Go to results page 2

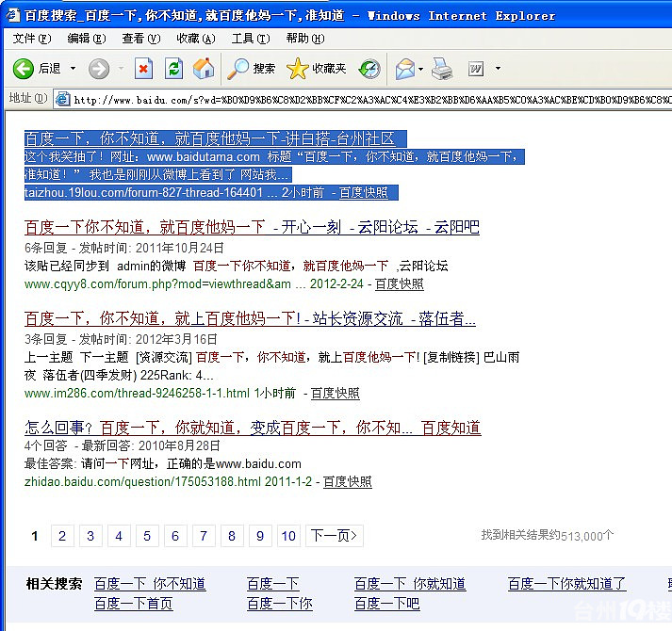tap(61, 536)
